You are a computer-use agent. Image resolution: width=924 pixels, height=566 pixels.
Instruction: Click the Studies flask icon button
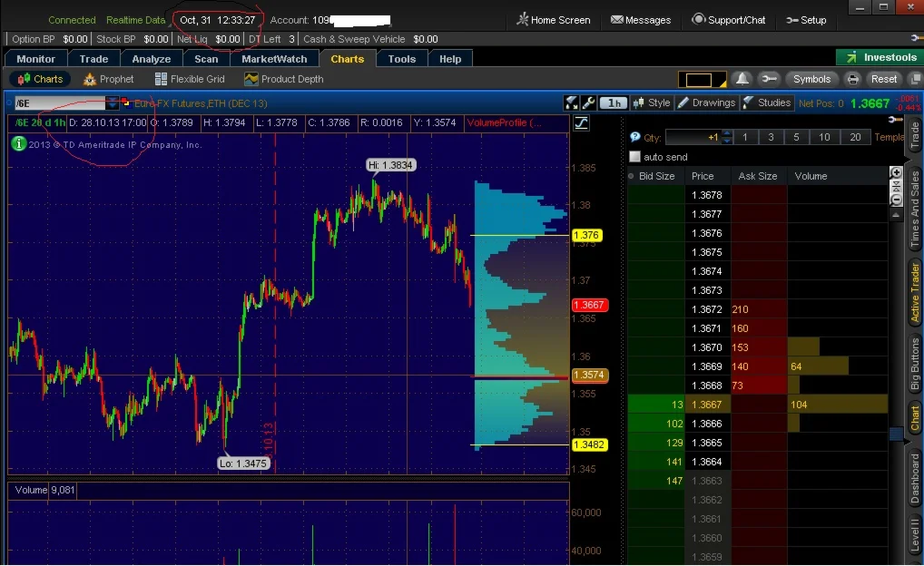[x=767, y=102]
